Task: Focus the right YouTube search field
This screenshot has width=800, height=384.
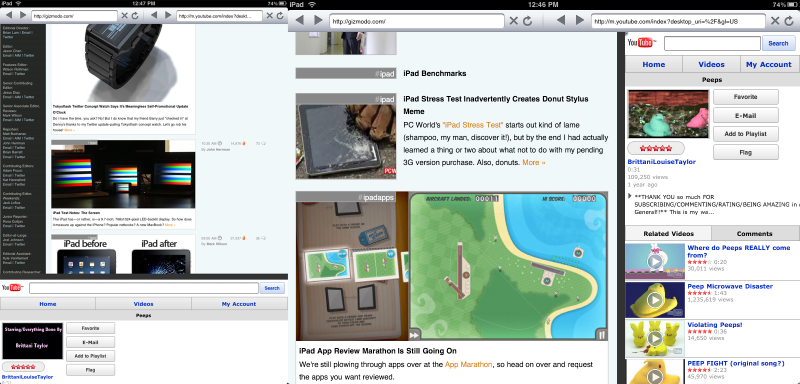Action: point(712,43)
